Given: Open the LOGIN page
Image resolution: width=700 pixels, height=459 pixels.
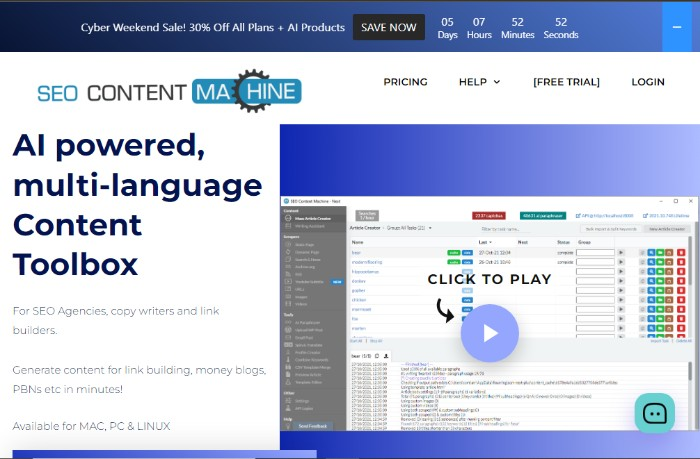Looking at the screenshot, I should pyautogui.click(x=648, y=82).
